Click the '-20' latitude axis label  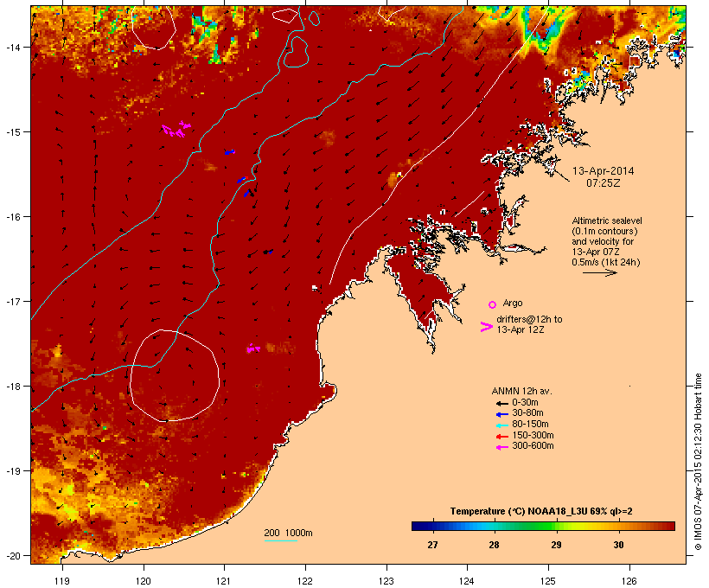coord(13,556)
